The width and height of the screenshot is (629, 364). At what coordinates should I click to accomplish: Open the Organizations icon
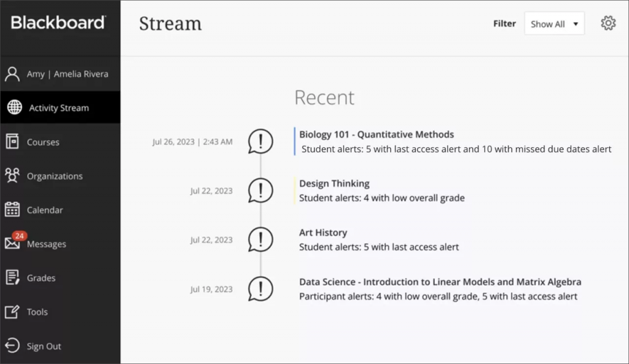pyautogui.click(x=14, y=176)
